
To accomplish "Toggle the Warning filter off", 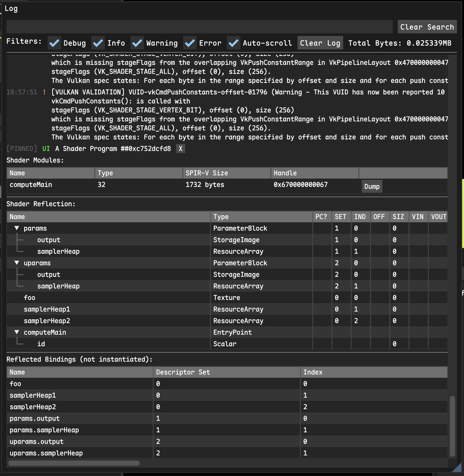I will tap(138, 42).
